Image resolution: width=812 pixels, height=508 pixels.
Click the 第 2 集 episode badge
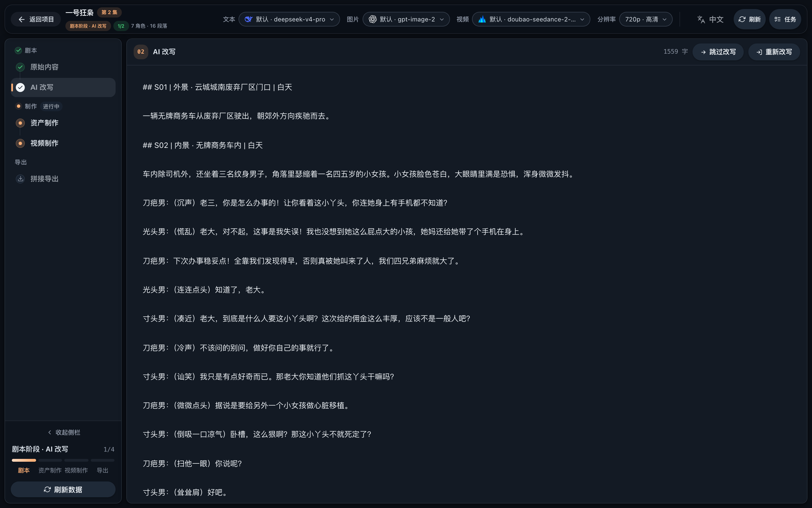coord(109,12)
